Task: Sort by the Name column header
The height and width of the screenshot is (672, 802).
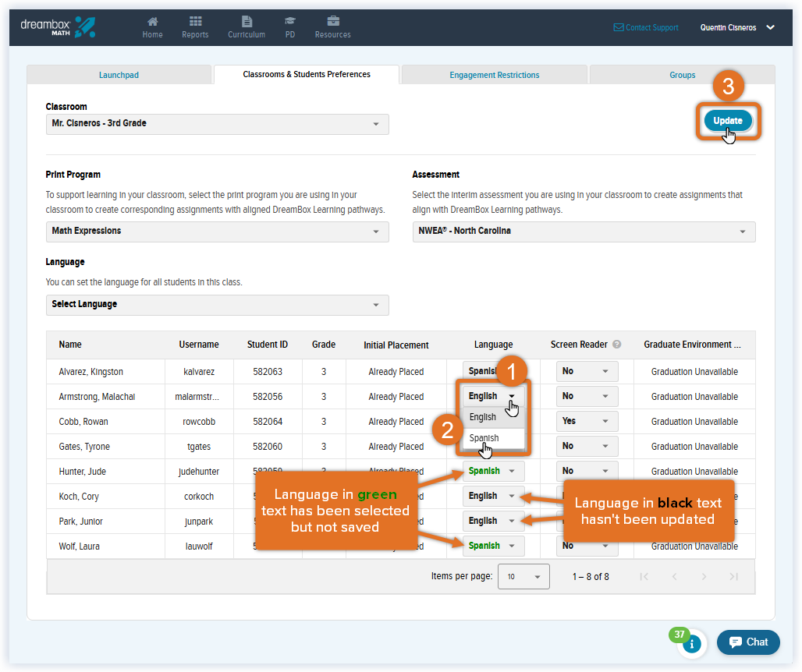Action: point(70,345)
